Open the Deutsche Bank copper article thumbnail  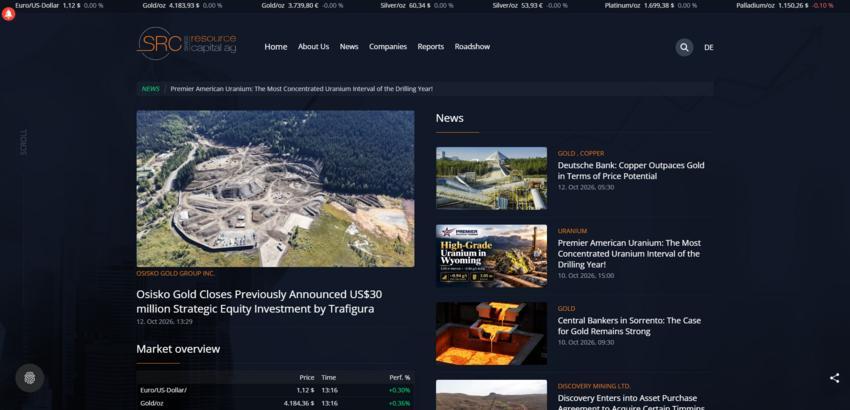coord(491,178)
